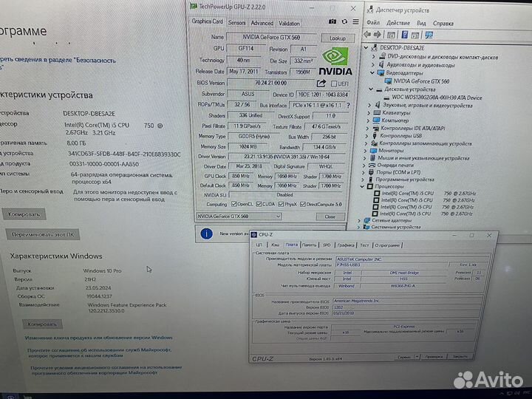This screenshot has height=399, width=532.
Task: Toggle OpenCL checkbox in GPU-Z
Action: (x=233, y=204)
